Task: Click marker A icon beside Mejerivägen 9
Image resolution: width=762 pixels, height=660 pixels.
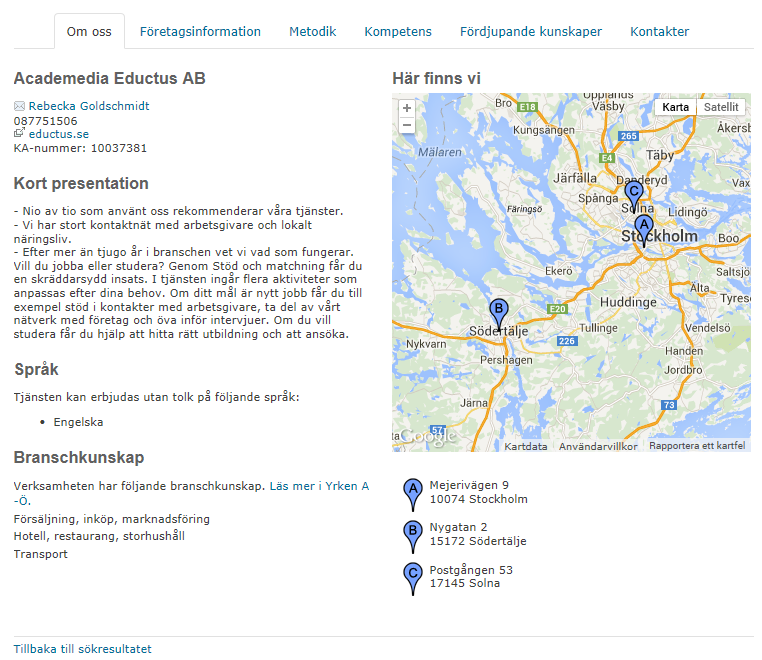Action: [x=413, y=494]
